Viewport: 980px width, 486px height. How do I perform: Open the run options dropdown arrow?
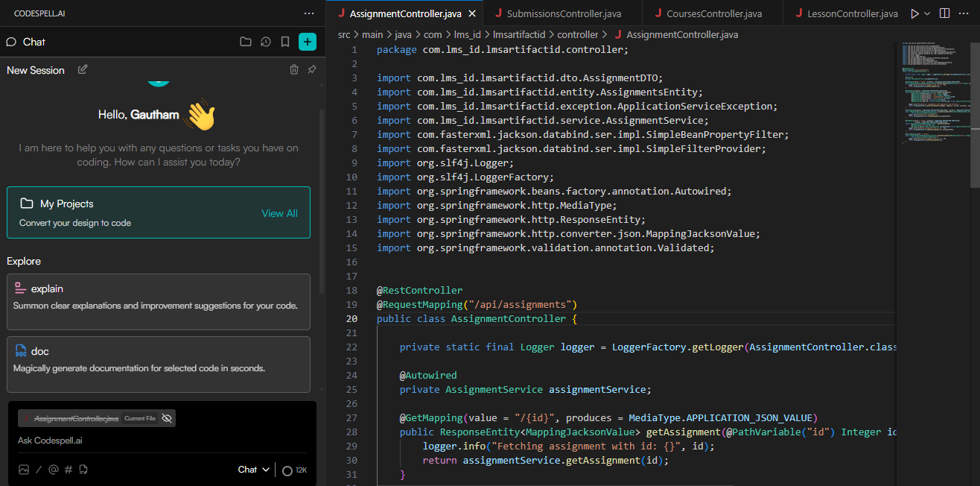pyautogui.click(x=927, y=13)
